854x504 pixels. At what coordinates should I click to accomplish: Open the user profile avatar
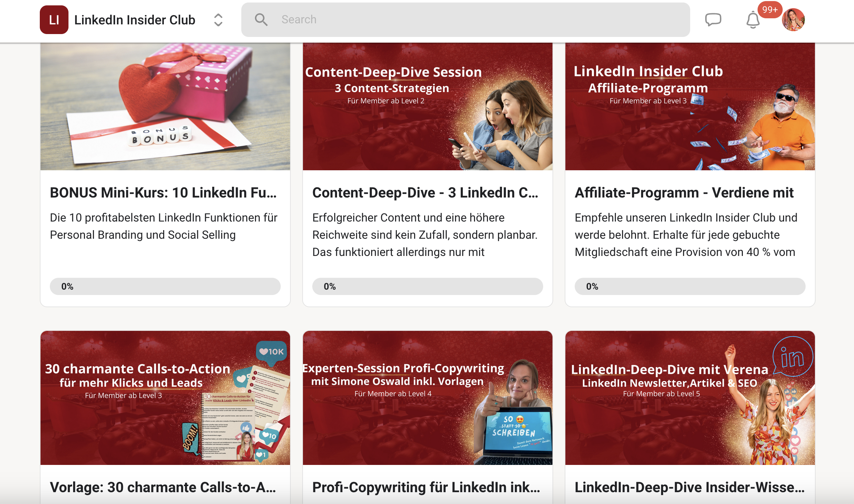pos(793,20)
